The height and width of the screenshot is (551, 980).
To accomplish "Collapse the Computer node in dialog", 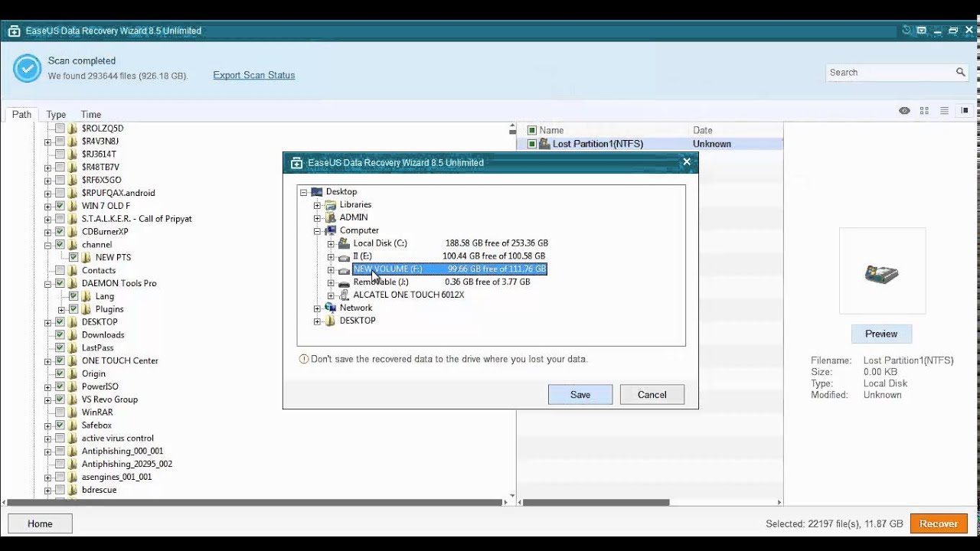I will [x=317, y=230].
